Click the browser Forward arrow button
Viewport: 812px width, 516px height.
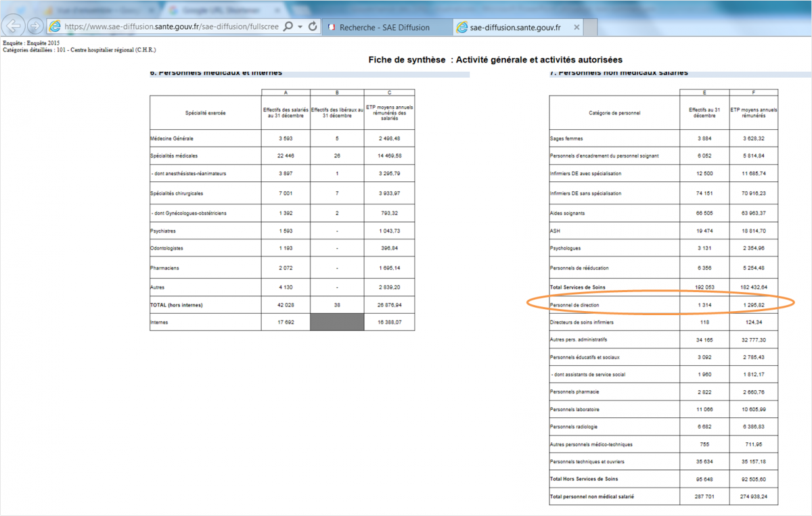tap(35, 26)
